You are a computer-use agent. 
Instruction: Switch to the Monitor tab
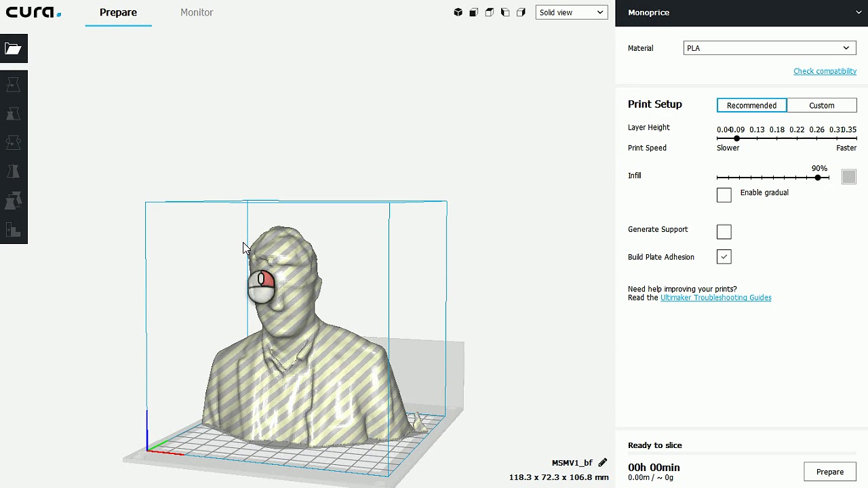click(197, 12)
